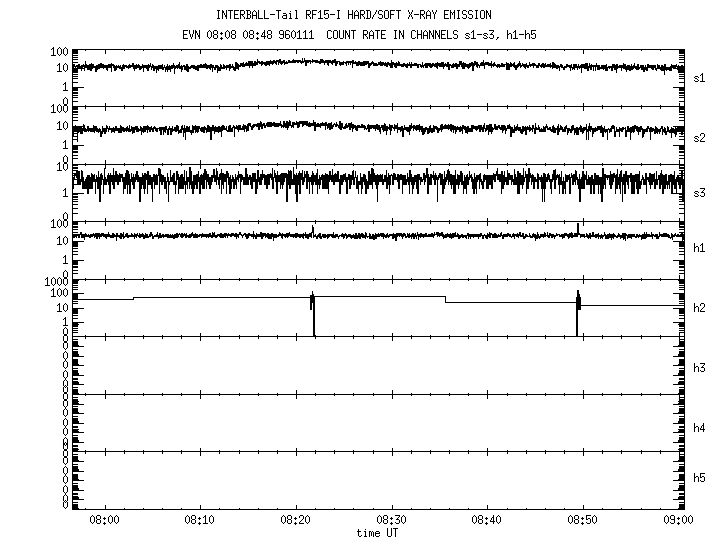Click the 08:10 time axis tick label

pyautogui.click(x=200, y=520)
